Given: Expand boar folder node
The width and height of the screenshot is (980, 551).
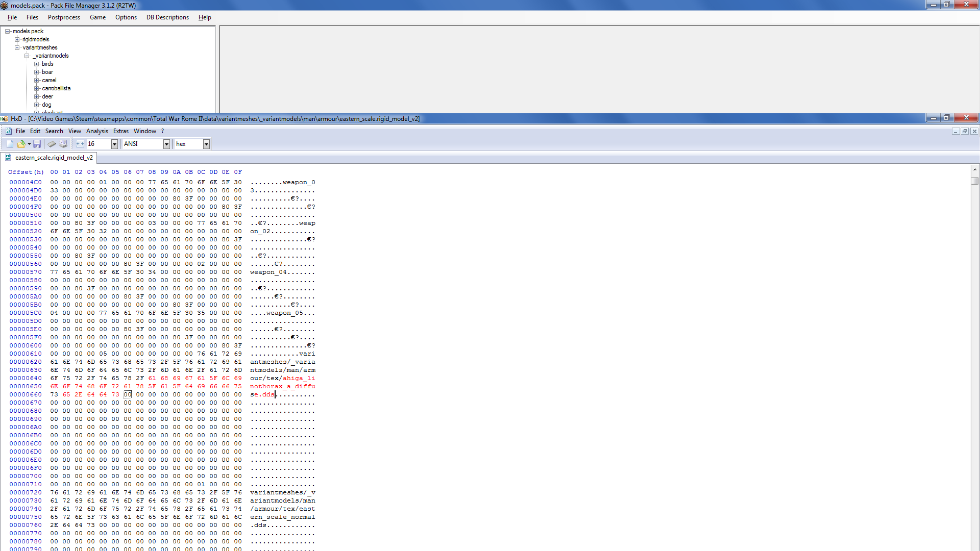Looking at the screenshot, I should (x=36, y=72).
